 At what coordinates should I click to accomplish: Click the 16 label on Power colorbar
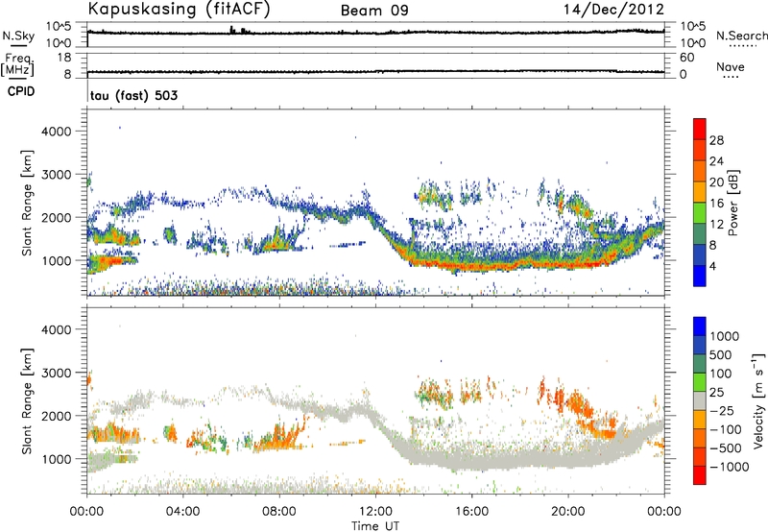point(716,204)
